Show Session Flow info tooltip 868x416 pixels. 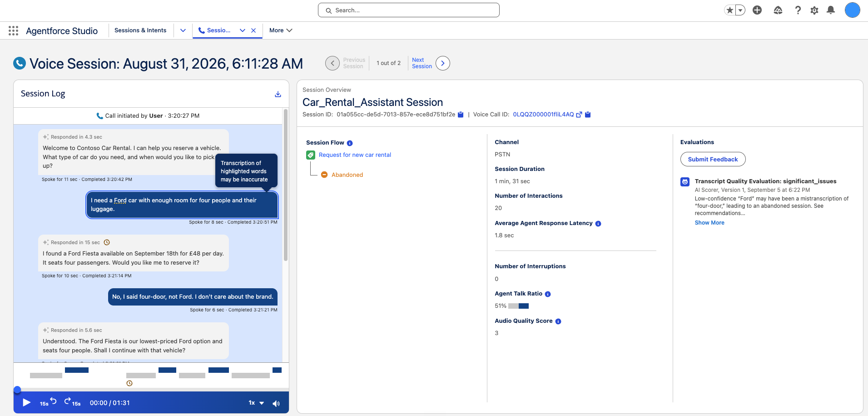click(x=350, y=143)
